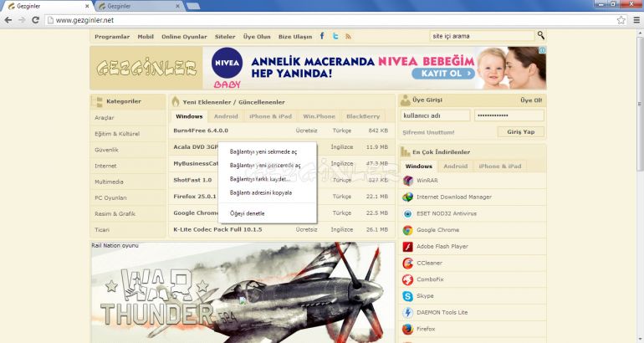Image resolution: width=644 pixels, height=343 pixels.
Task: Open the Online Oyunlar link
Action: 184,37
